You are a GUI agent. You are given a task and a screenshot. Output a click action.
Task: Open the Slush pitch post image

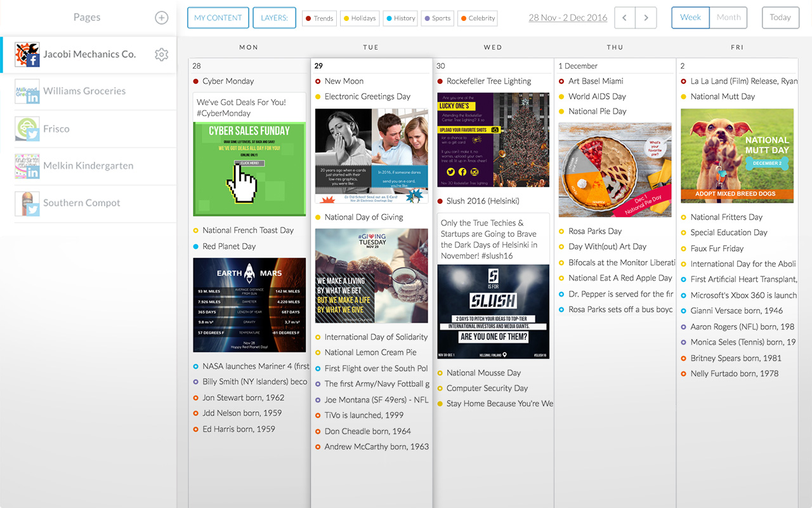[x=494, y=312]
